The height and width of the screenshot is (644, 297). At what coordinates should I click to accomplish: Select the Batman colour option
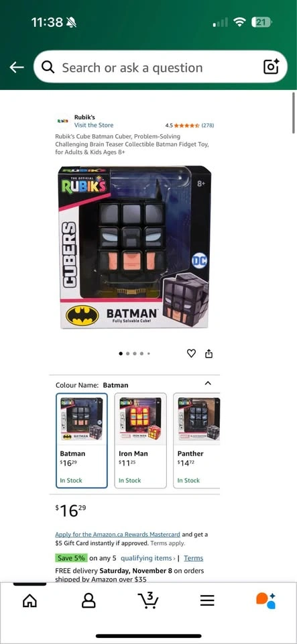click(82, 440)
